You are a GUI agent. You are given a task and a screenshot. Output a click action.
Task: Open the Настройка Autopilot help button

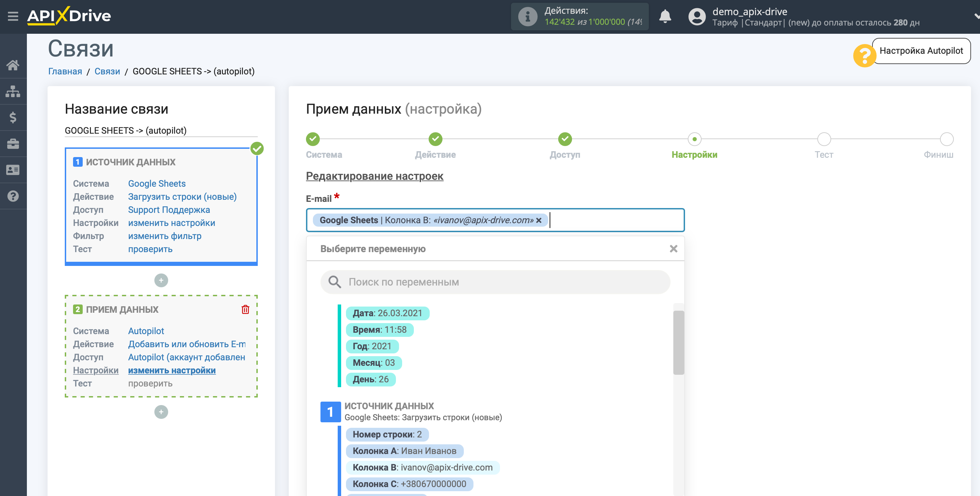[921, 51]
